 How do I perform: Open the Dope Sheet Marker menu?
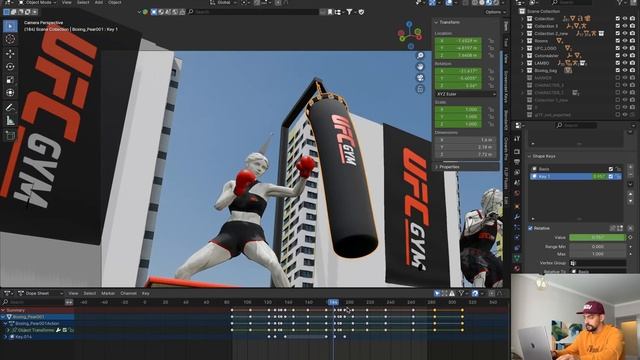108,293
